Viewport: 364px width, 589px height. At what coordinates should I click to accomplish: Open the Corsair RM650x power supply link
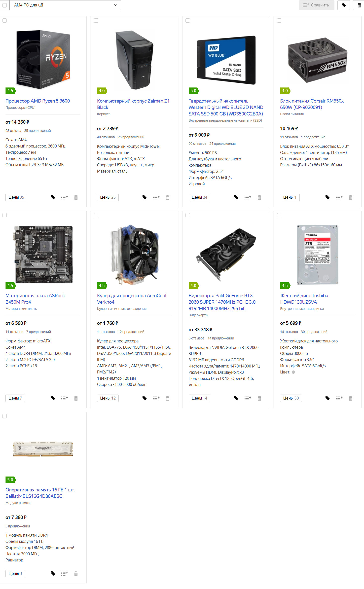312,104
